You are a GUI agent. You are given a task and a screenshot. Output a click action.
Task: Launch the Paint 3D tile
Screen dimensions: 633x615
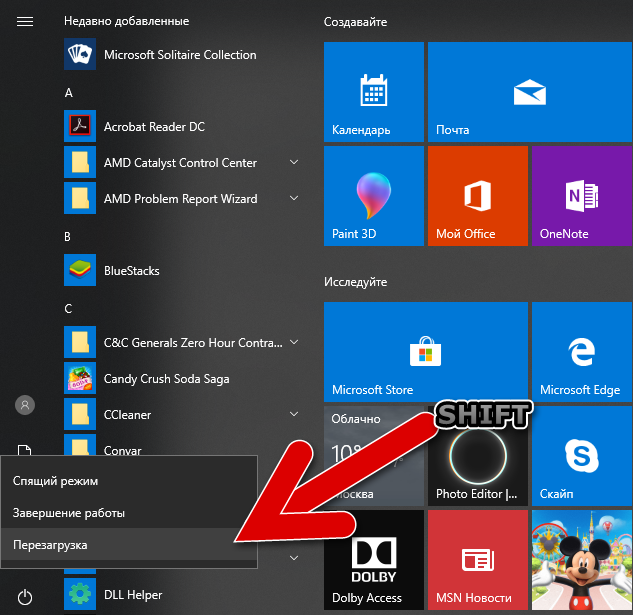[x=373, y=196]
